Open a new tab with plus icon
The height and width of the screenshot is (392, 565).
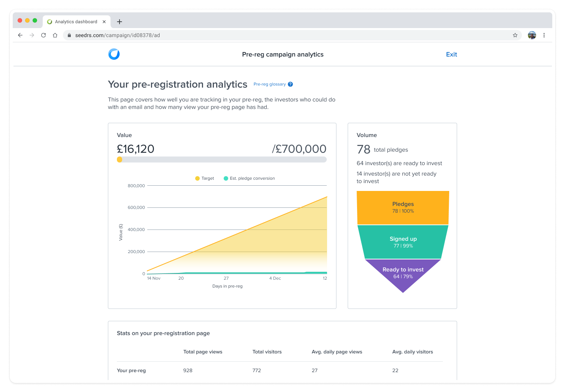click(x=120, y=22)
